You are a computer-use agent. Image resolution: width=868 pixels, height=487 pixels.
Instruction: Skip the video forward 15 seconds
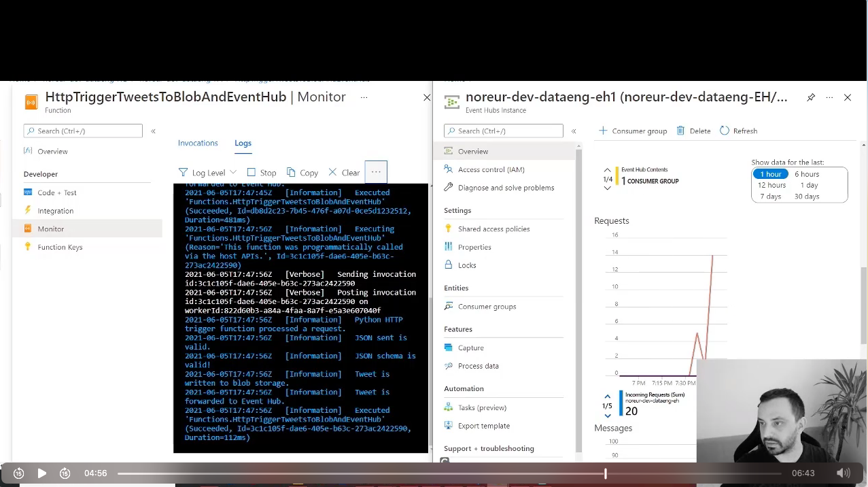(x=65, y=473)
